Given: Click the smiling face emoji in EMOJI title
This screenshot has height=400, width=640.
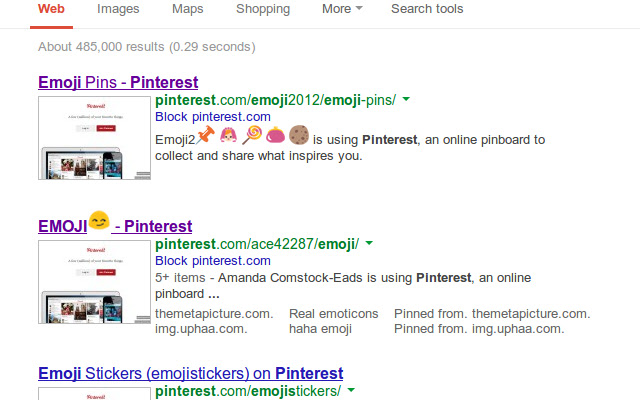Looking at the screenshot, I should 99,221.
